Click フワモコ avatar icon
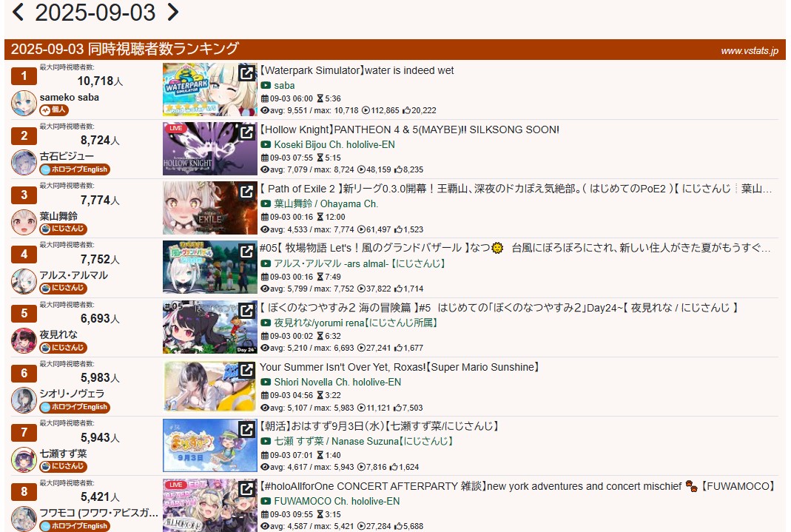Image resolution: width=791 pixels, height=532 pixels. (24, 519)
